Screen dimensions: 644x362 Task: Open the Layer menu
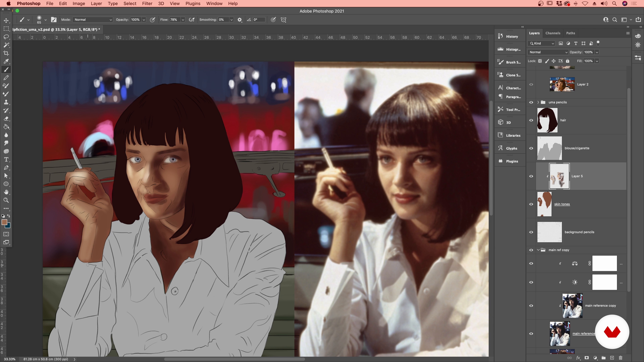coord(96,4)
